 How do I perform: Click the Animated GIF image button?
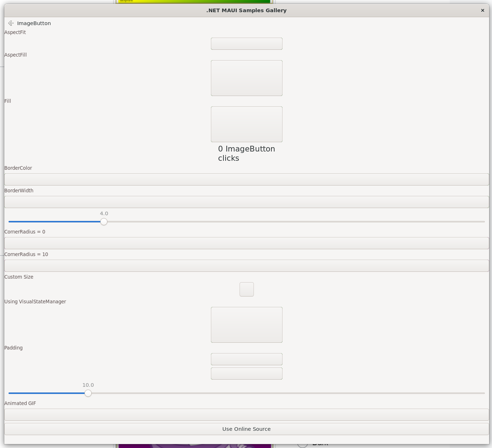[x=246, y=415]
